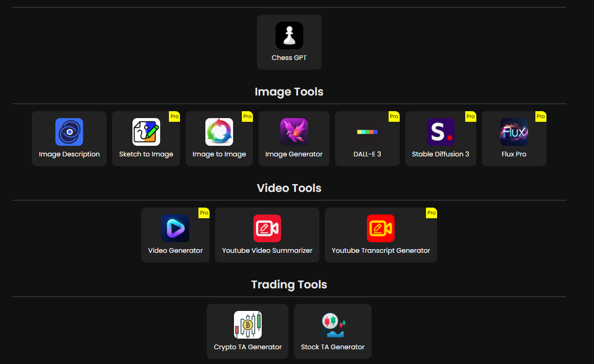Screen dimensions: 594x364
Task: Click the Stock TA Generator icon
Action: click(x=333, y=325)
